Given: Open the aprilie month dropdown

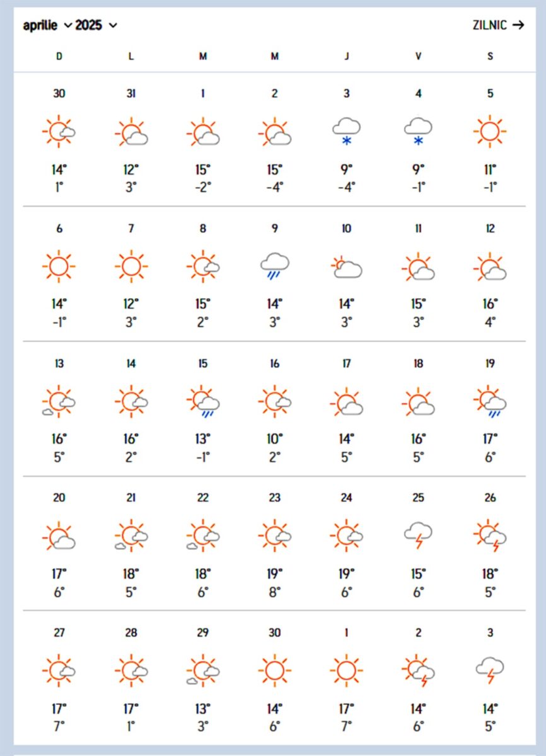Looking at the screenshot, I should tap(48, 25).
